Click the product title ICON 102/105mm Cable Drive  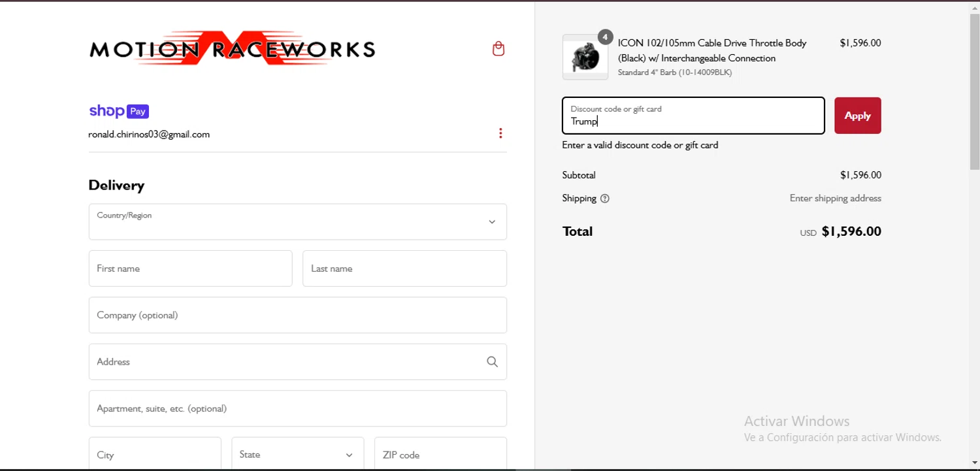coord(712,50)
